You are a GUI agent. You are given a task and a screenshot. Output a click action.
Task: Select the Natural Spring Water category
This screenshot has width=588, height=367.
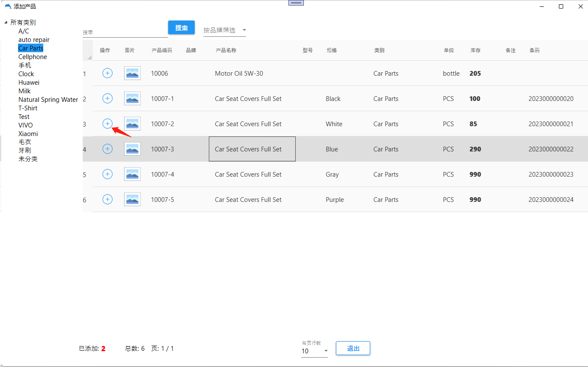[x=48, y=100]
